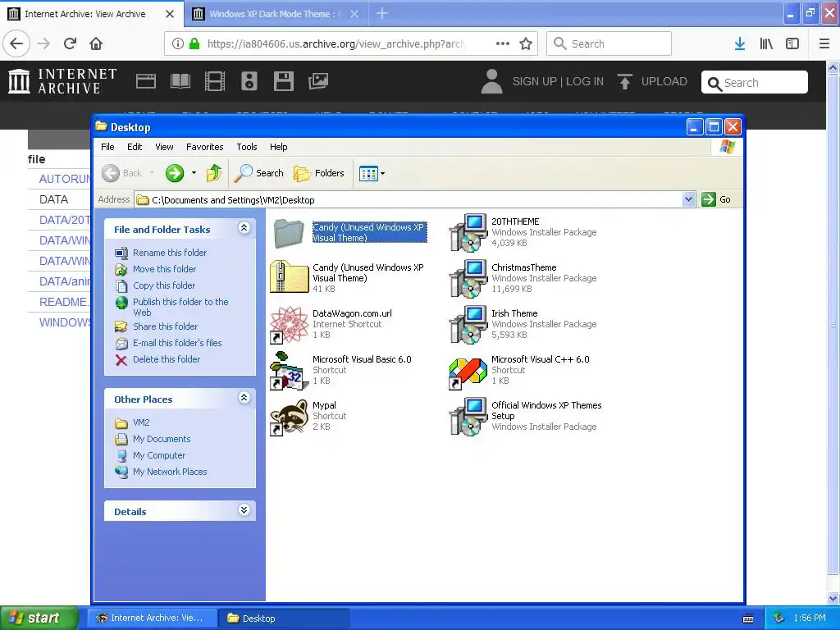Select the 20THTHEME installer icon
840x630 pixels.
point(468,232)
